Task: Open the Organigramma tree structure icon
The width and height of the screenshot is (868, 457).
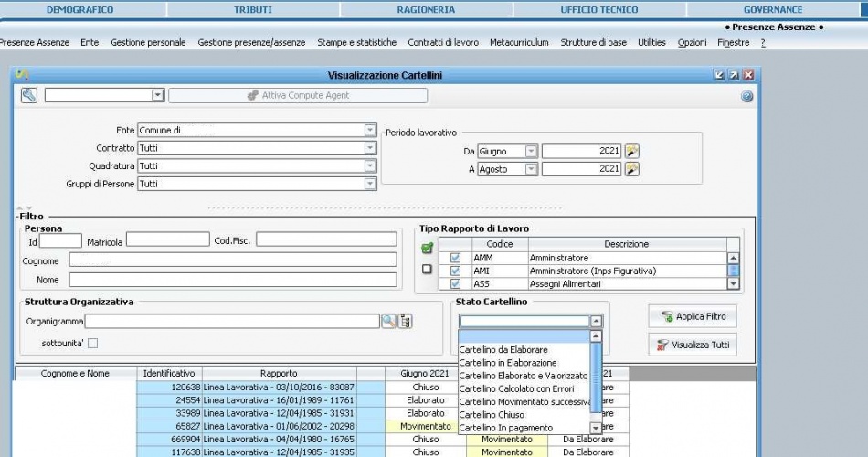Action: click(x=406, y=321)
